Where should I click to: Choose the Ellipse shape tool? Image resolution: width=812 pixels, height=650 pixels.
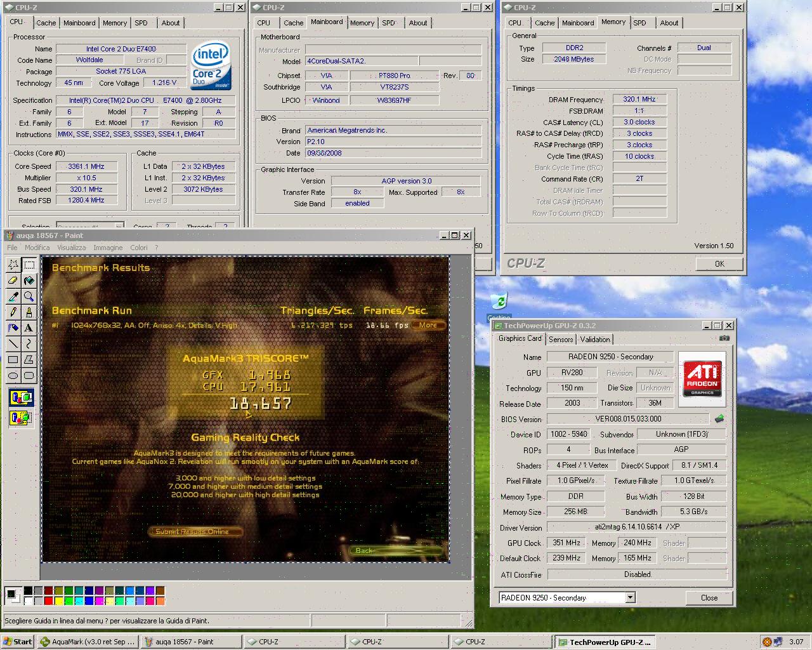tap(13, 375)
